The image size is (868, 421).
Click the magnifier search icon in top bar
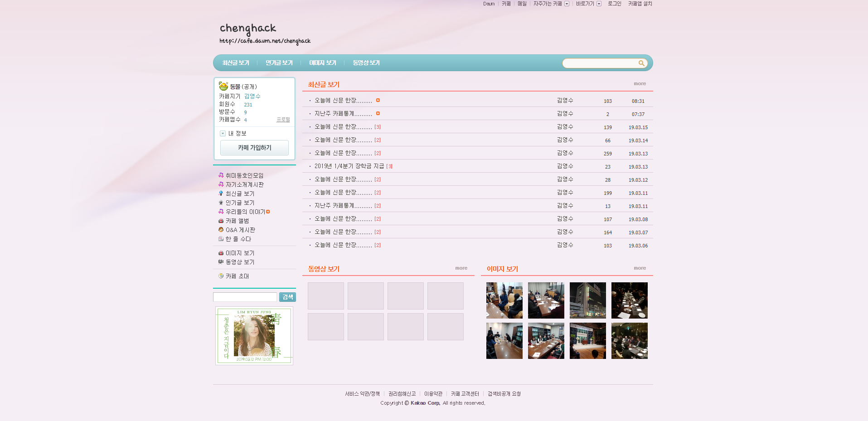[x=641, y=63]
